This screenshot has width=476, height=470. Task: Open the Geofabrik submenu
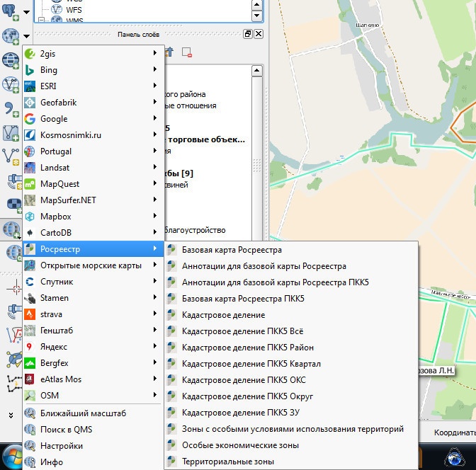[x=93, y=103]
